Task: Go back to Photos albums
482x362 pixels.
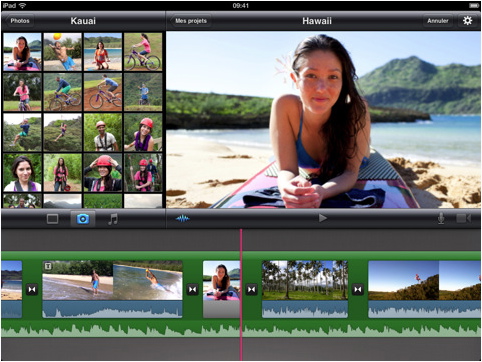Action: coord(20,21)
